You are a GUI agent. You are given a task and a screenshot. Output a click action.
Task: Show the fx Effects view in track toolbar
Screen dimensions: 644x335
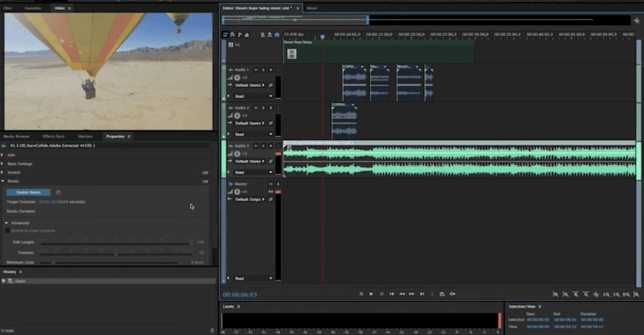(233, 34)
